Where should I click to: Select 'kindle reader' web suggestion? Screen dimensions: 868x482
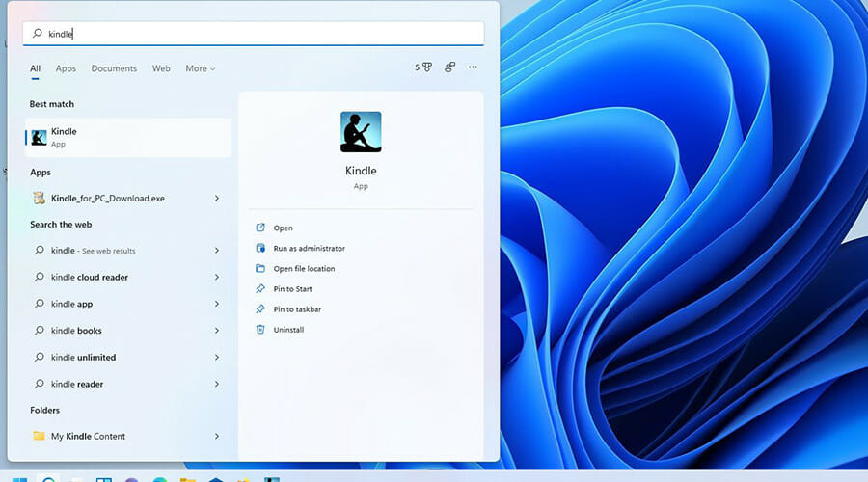coord(128,384)
